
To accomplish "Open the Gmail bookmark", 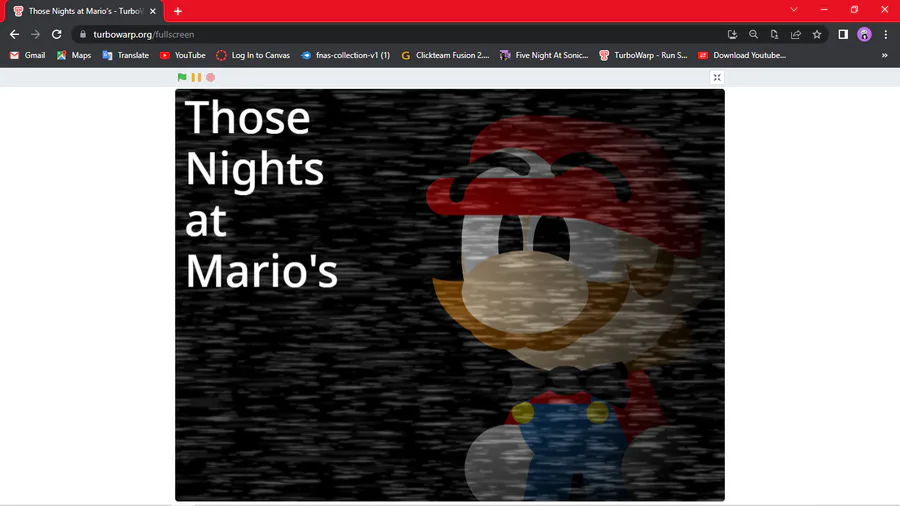I will click(28, 55).
